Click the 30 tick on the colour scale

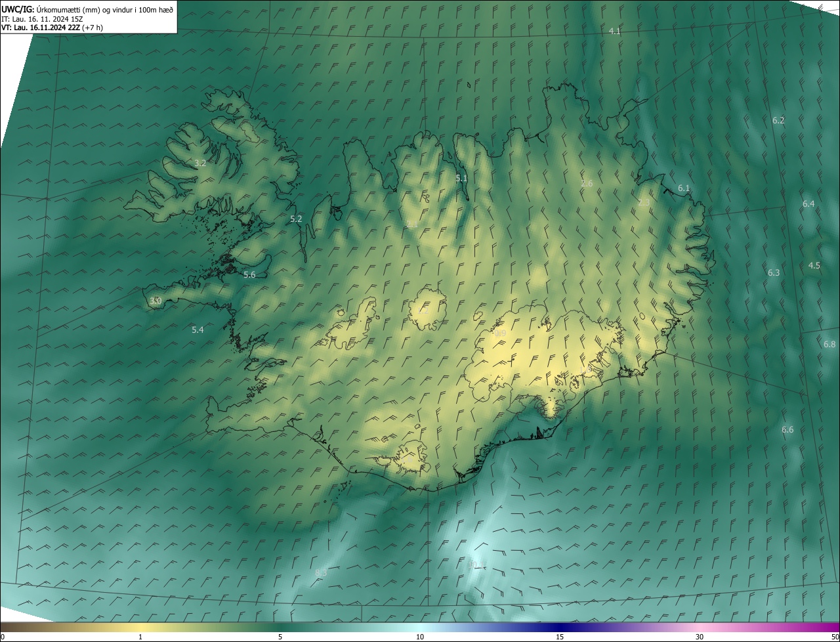pyautogui.click(x=700, y=637)
